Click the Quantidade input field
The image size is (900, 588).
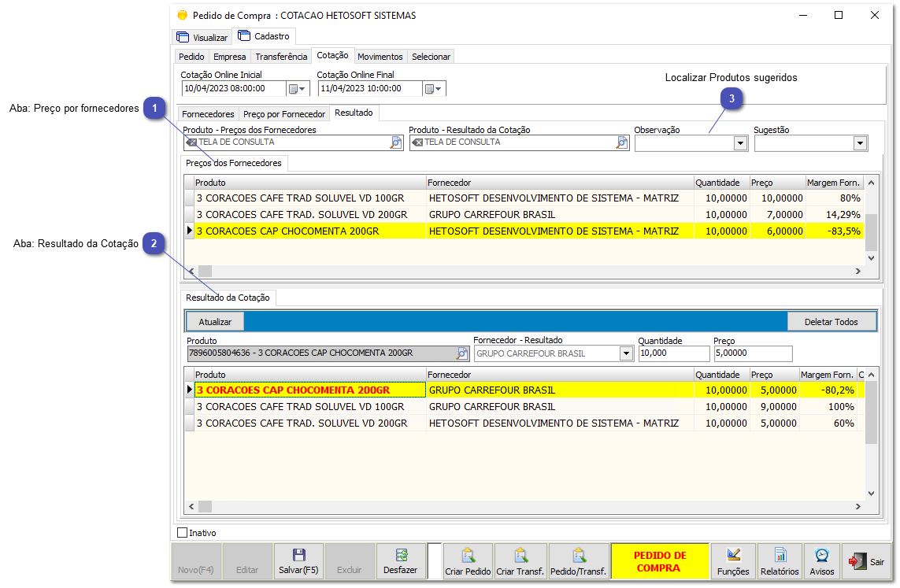click(x=673, y=354)
